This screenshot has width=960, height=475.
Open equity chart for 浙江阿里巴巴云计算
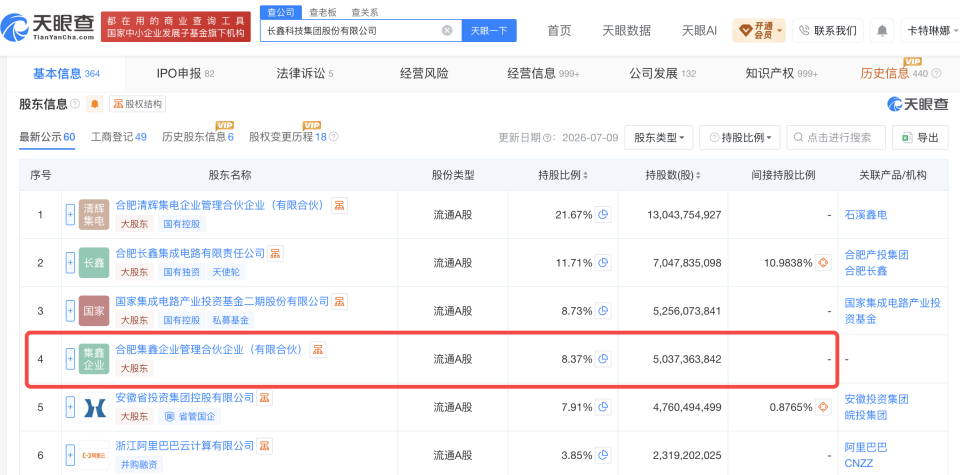pos(264,445)
